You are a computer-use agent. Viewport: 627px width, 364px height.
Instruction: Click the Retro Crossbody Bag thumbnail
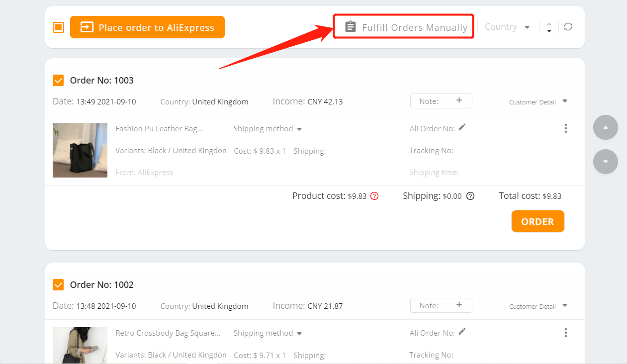coord(80,346)
